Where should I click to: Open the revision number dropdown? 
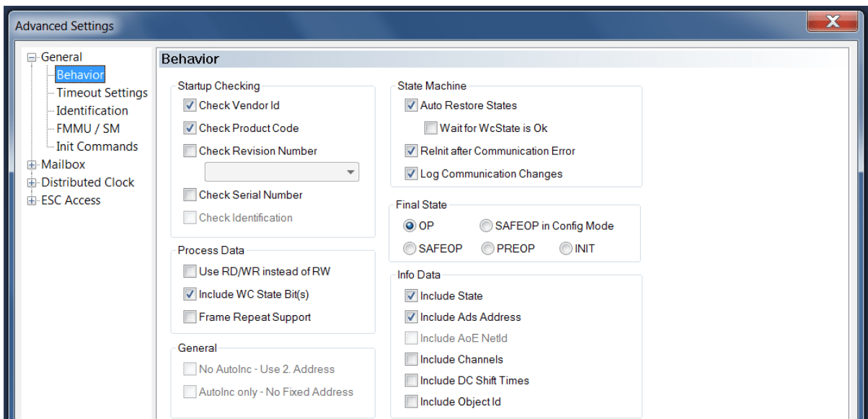(282, 172)
